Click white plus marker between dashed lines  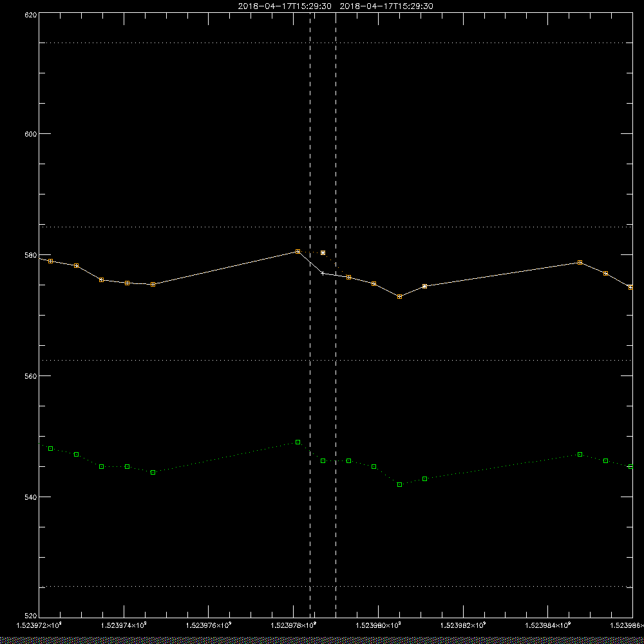tap(323, 273)
